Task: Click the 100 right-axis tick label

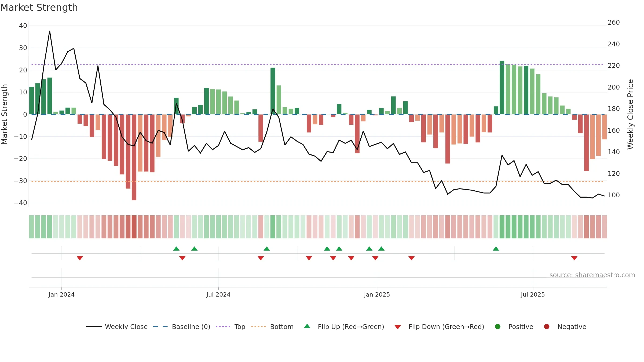Action: point(614,195)
